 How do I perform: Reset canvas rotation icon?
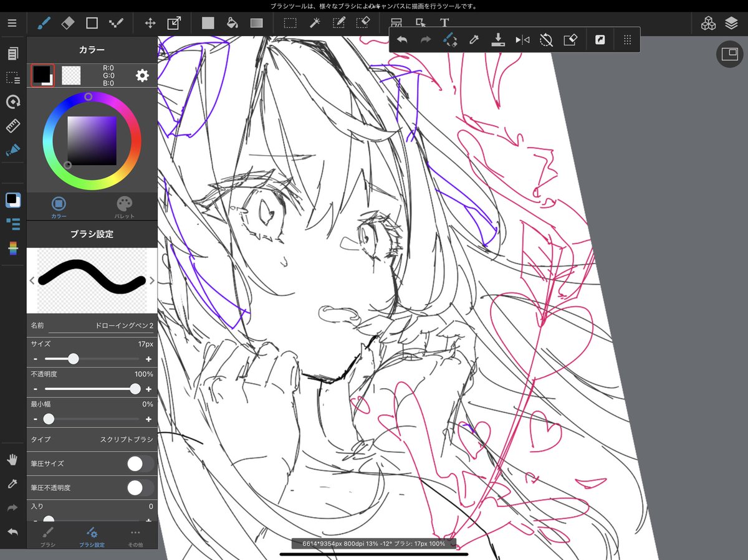click(x=546, y=39)
